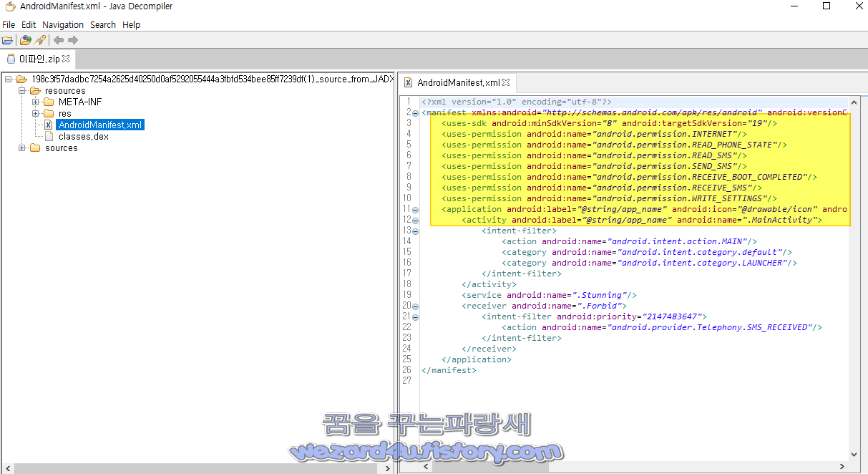This screenshot has height=474, width=868.
Task: Click the res folder icon
Action: click(49, 113)
